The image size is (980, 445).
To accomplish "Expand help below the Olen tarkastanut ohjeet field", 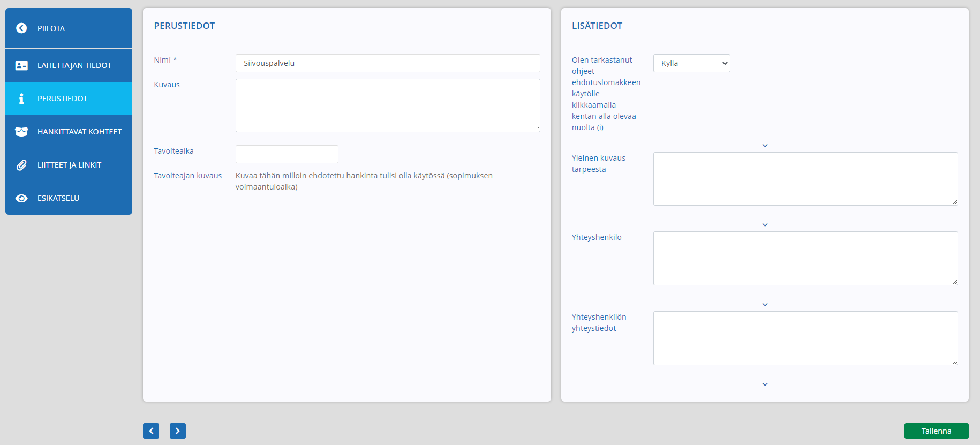I will click(x=765, y=146).
